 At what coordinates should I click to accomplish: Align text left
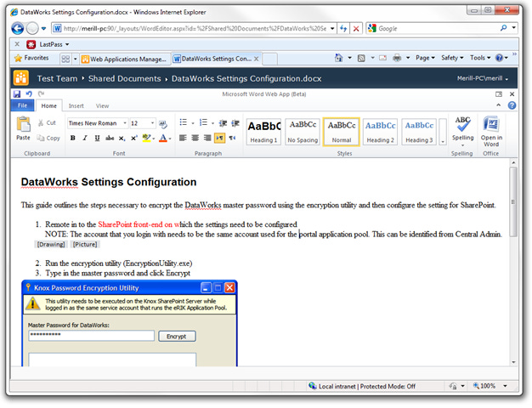[x=183, y=138]
